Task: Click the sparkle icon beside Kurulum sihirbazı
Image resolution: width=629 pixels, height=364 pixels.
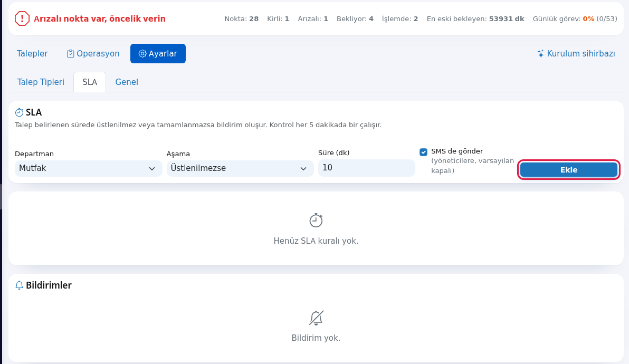Action: pyautogui.click(x=541, y=53)
